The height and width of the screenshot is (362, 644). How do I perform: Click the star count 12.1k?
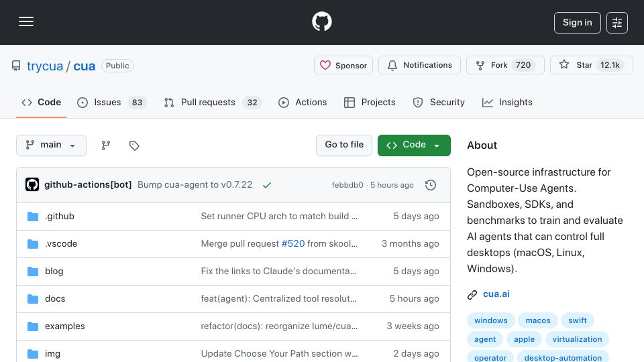pyautogui.click(x=610, y=65)
